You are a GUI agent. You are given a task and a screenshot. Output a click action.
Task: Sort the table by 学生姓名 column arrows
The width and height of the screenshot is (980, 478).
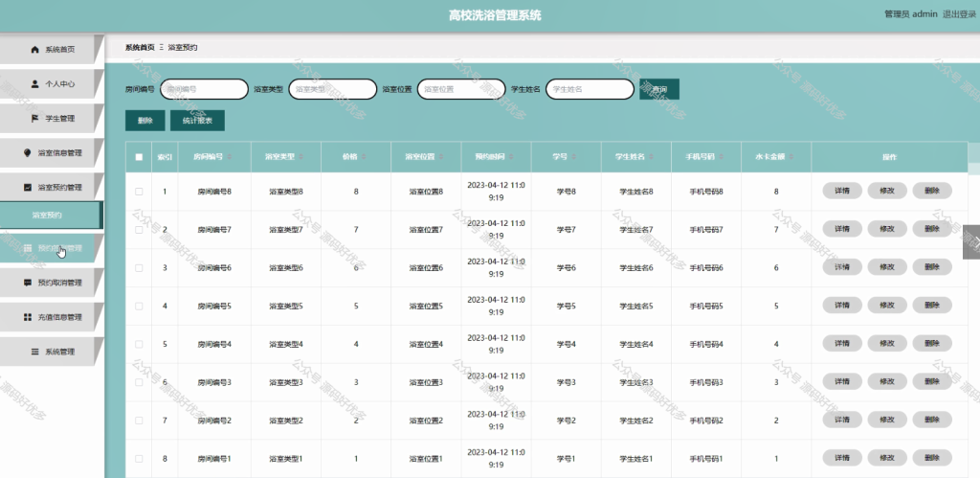coord(651,157)
